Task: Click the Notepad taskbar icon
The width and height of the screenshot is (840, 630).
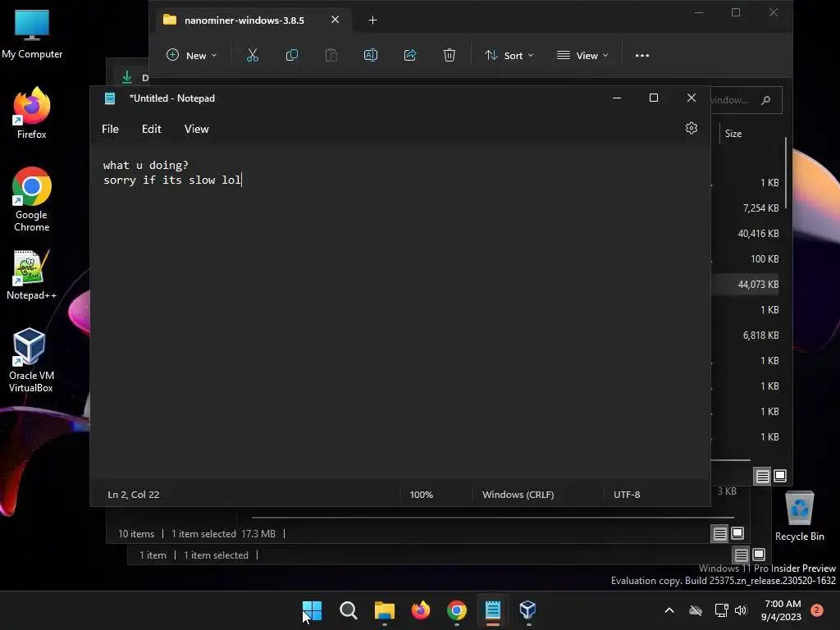Action: [x=492, y=610]
